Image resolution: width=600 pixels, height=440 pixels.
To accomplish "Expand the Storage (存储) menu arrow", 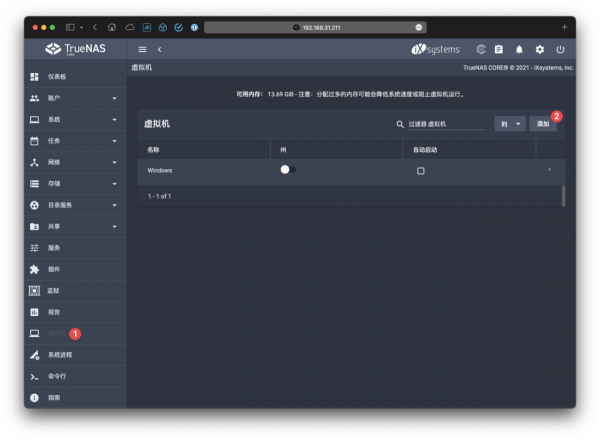I will (114, 184).
